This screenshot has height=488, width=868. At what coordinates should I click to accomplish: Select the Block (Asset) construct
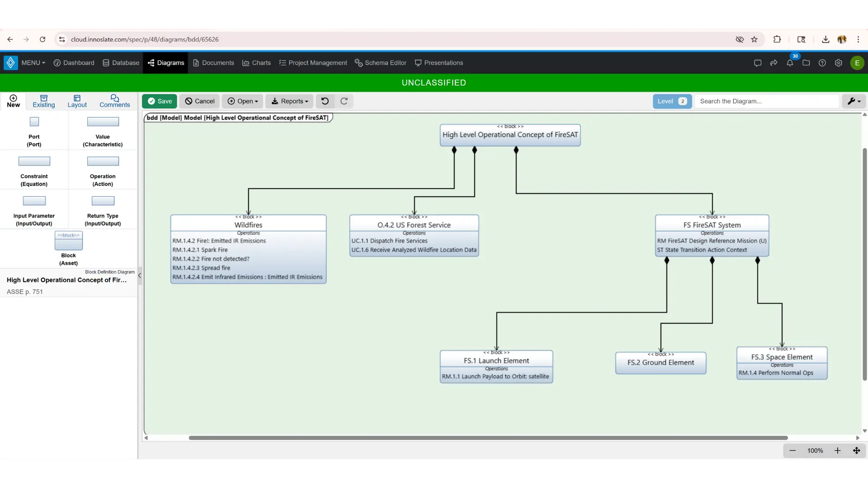69,248
